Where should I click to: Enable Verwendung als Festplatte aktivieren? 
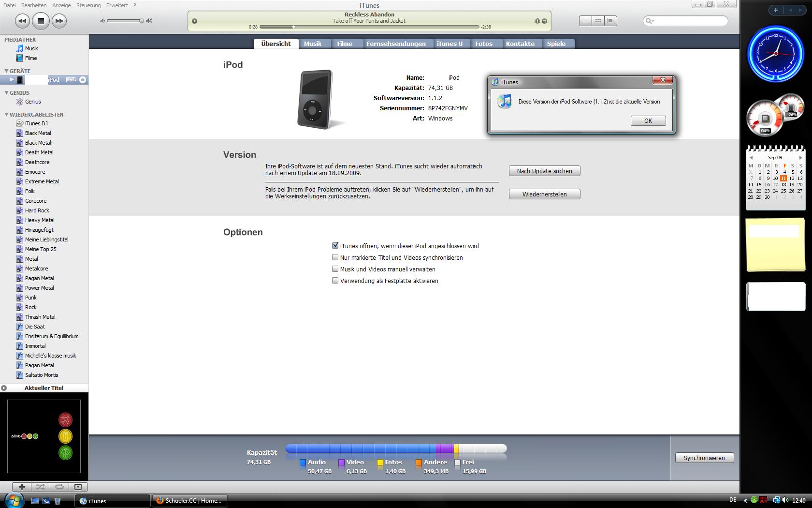(335, 281)
